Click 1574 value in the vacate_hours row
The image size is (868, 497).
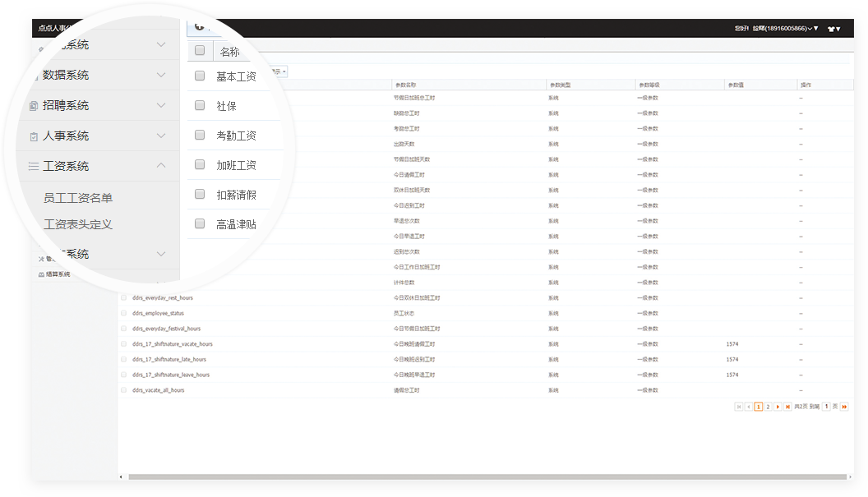point(732,344)
